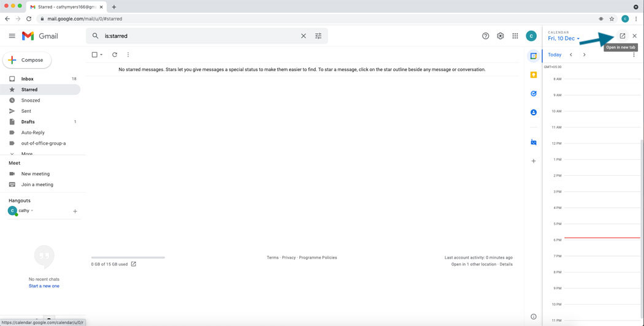644x326 pixels.
Task: Open Chrome's three-dot menu
Action: [x=636, y=18]
